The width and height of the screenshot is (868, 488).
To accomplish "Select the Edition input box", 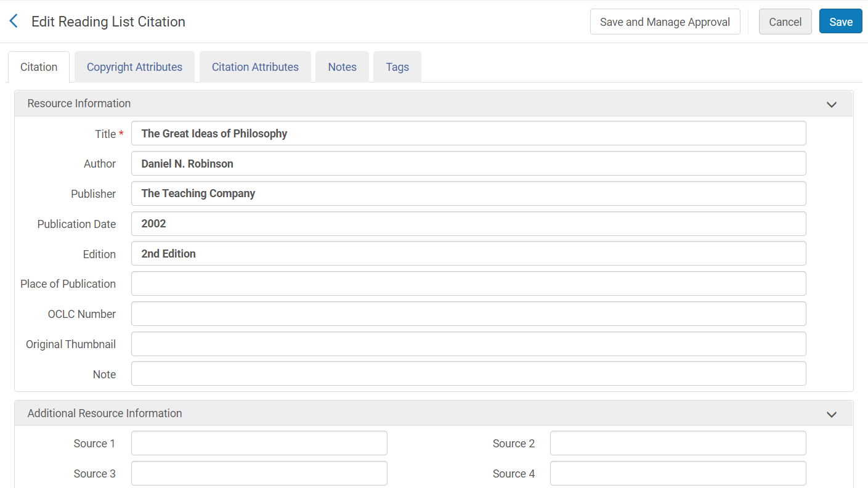I will 468,254.
